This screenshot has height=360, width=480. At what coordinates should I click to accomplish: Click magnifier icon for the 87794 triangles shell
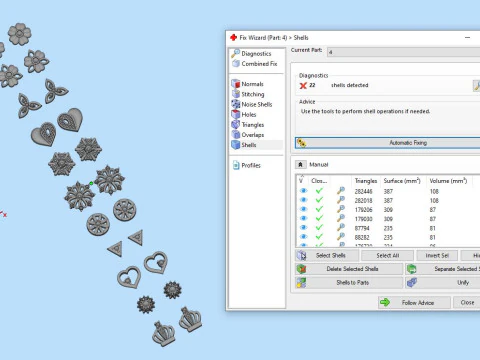point(341,228)
